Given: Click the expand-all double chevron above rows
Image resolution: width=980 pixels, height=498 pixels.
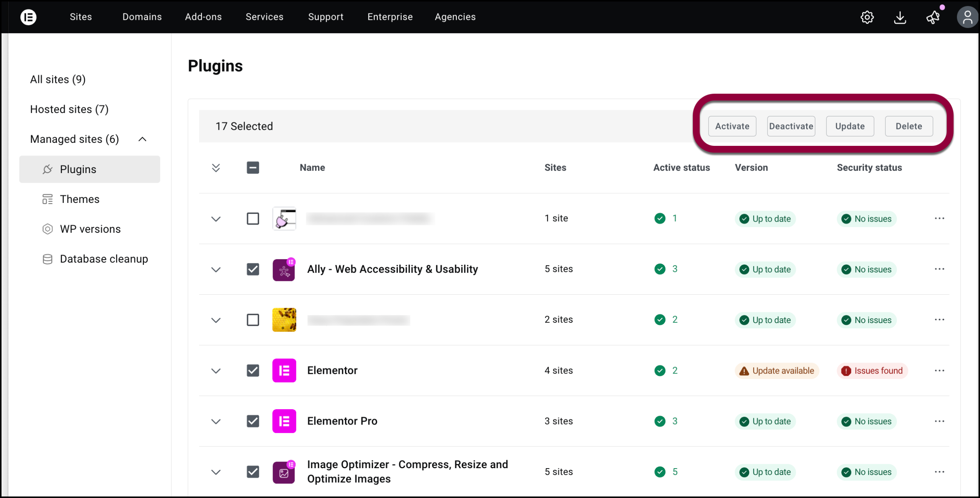Looking at the screenshot, I should [x=216, y=167].
